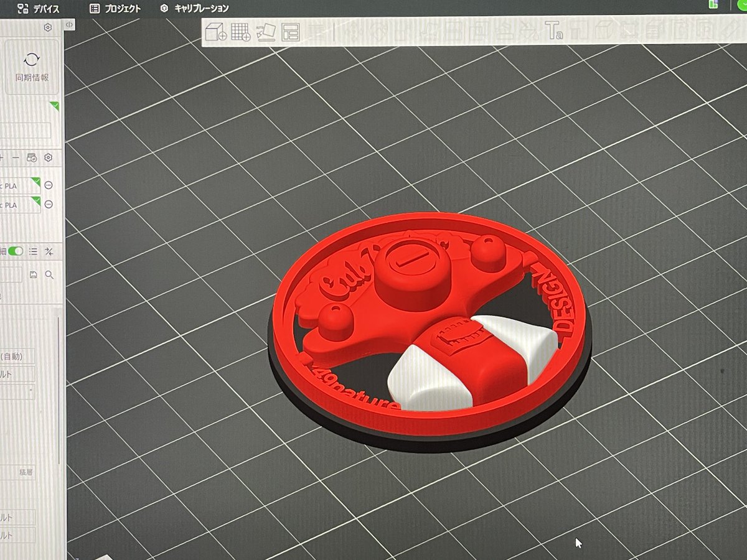Enable the advanced settings green toggle
The image size is (747, 560).
(x=16, y=252)
